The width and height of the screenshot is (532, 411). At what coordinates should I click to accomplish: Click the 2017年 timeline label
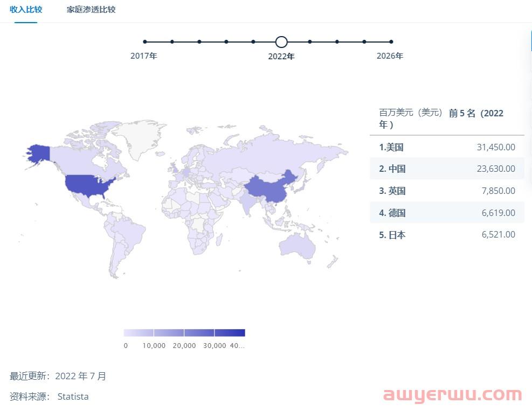click(144, 56)
